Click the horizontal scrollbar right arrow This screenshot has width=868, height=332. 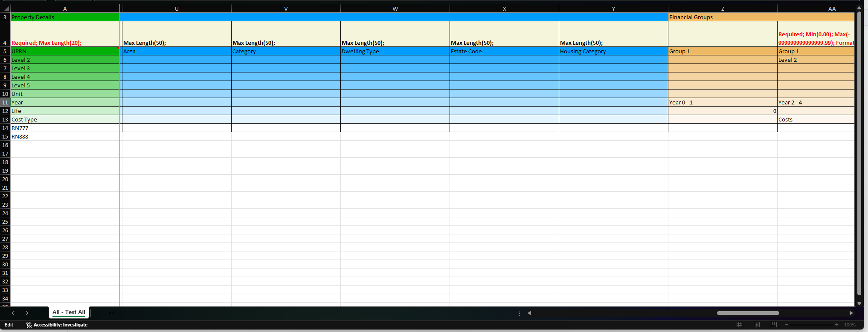pos(851,313)
